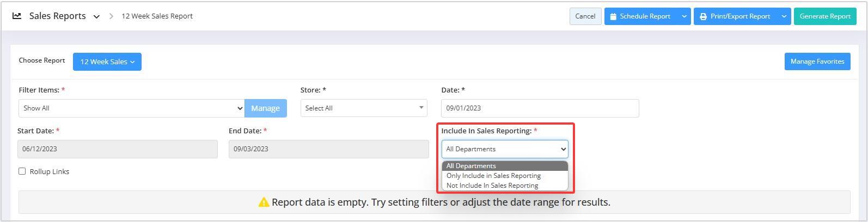Click the calendar icon on Schedule Report
Image resolution: width=868 pixels, height=222 pixels.
coord(613,16)
